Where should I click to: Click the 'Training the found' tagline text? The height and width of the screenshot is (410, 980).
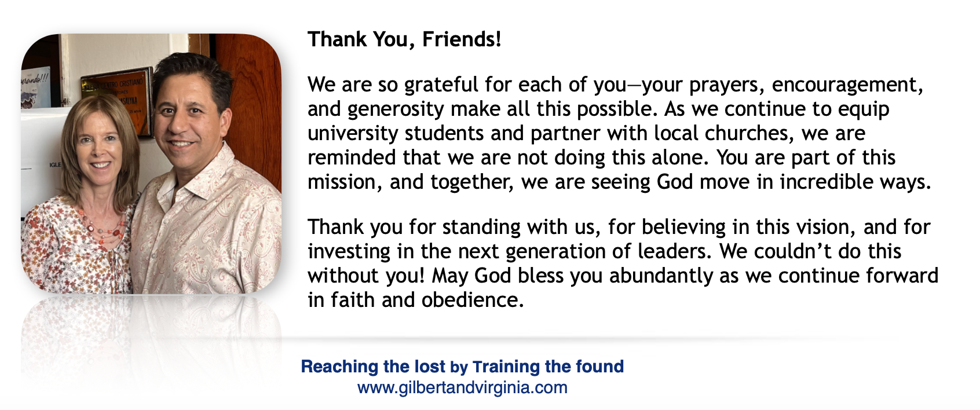click(x=548, y=367)
